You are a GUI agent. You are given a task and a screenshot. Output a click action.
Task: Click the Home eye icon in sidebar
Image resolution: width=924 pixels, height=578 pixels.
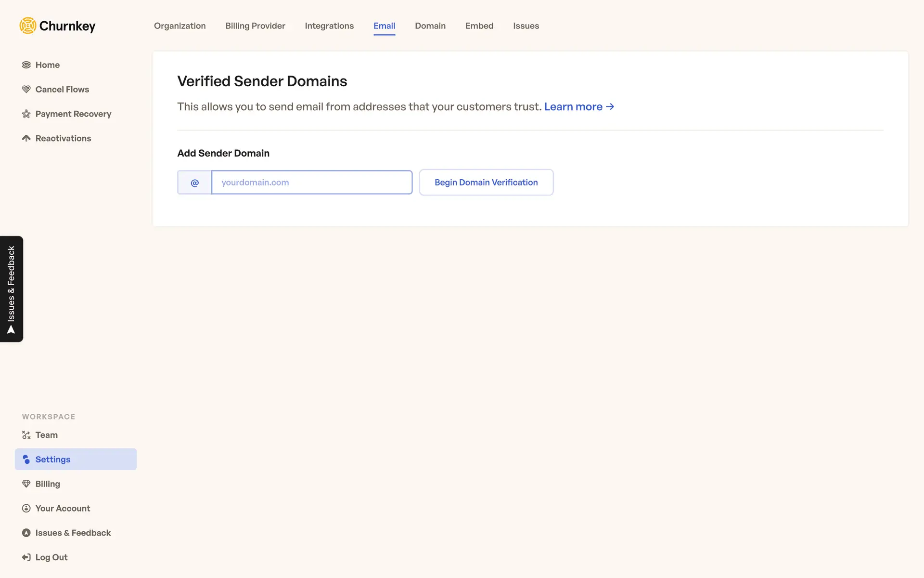[26, 65]
